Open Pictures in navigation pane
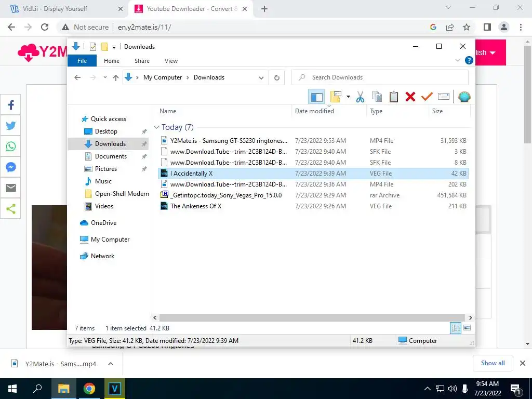 (x=106, y=169)
